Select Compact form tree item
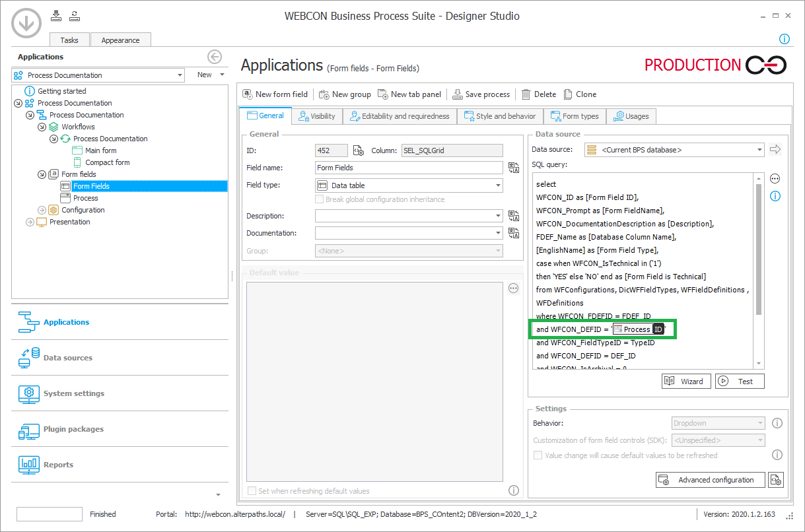 pyautogui.click(x=107, y=162)
